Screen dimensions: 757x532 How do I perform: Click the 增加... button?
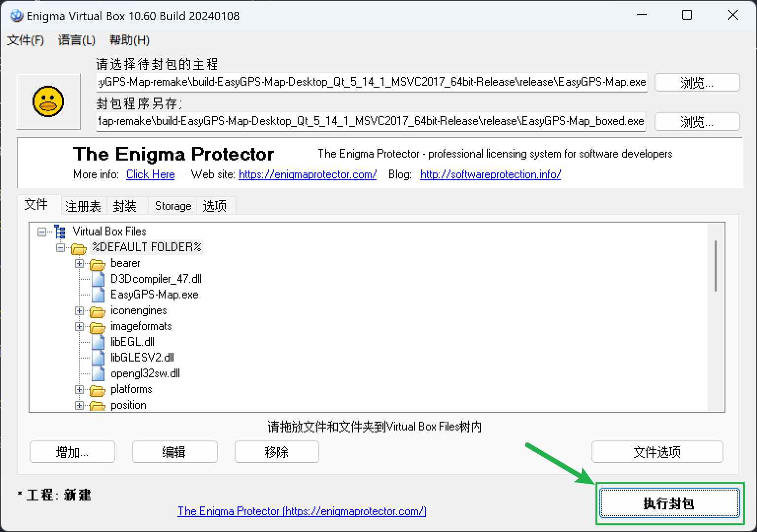[72, 452]
